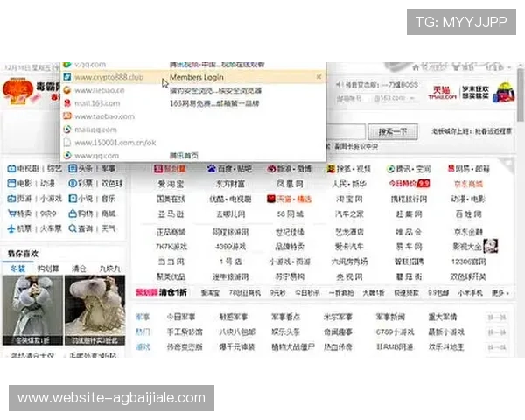
Task: Click the blank page icon for 150001.com.cn
Action: (67, 143)
